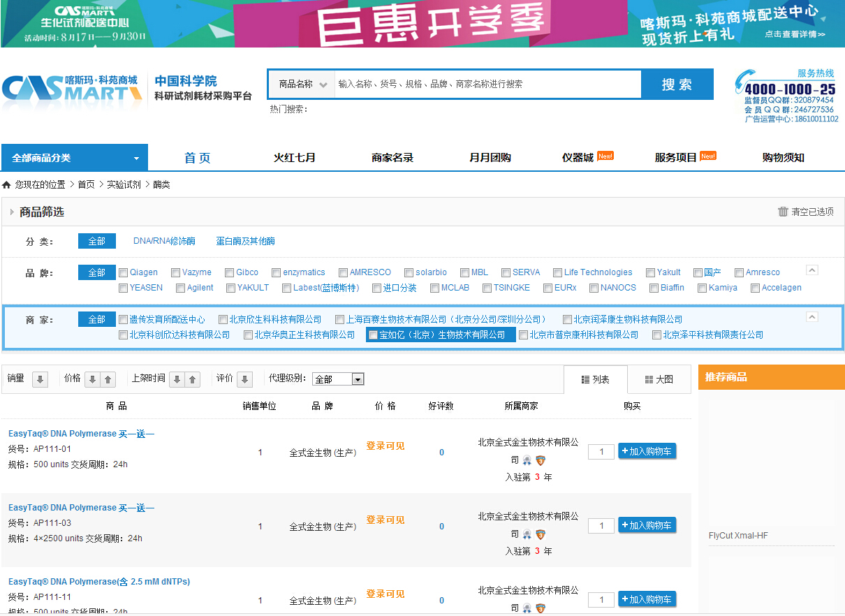This screenshot has height=616, width=845.
Task: Collapse the 品牌 filter row arrow
Action: (811, 270)
